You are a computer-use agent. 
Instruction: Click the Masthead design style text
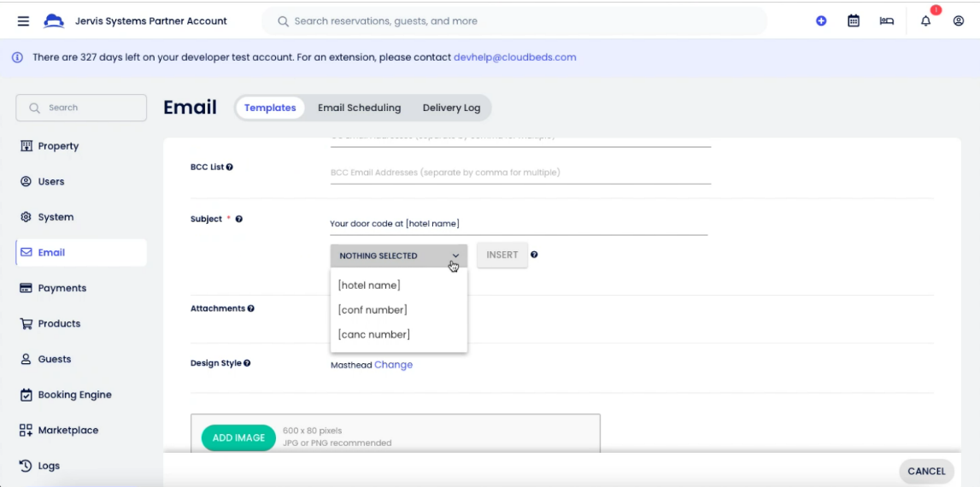(351, 365)
